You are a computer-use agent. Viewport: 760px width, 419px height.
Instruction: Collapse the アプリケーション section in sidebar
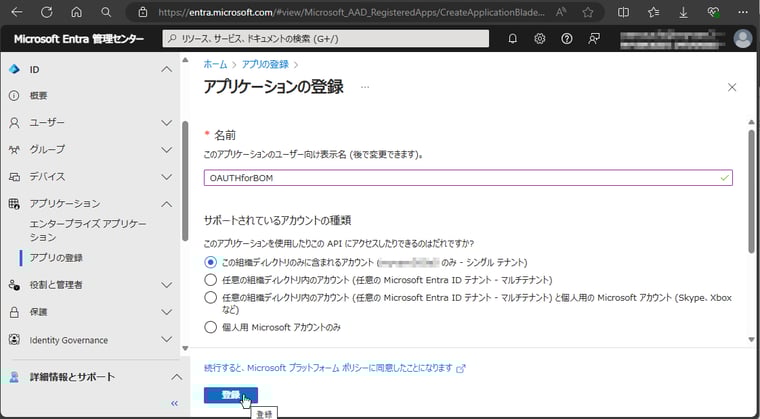pyautogui.click(x=166, y=204)
